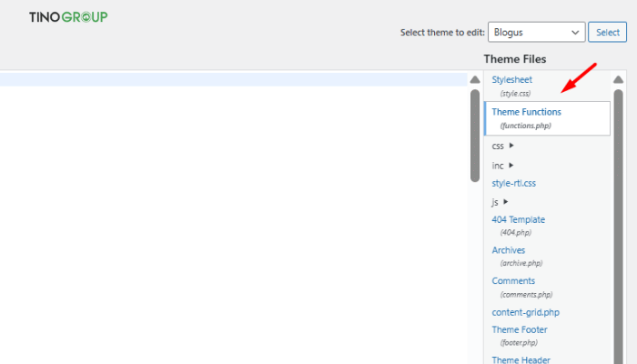637x364 pixels.
Task: Click the Theme Files list scrollbar
Action: point(618,227)
